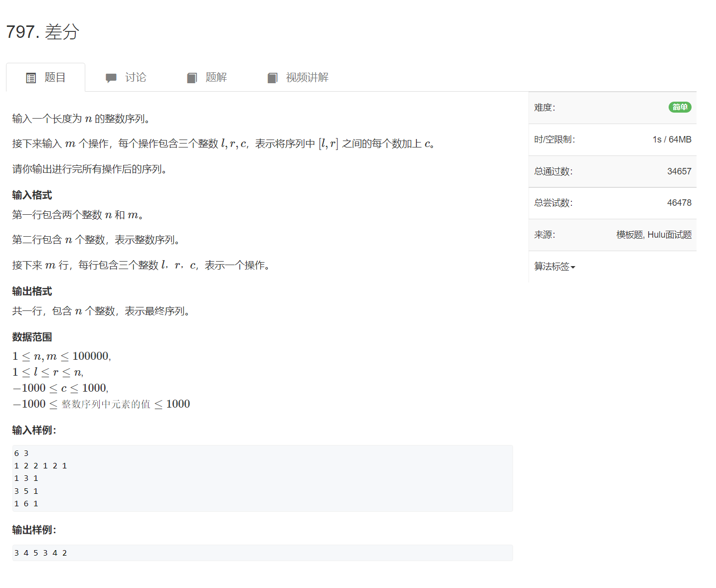Click the green 简单 difficulty badge

point(680,107)
